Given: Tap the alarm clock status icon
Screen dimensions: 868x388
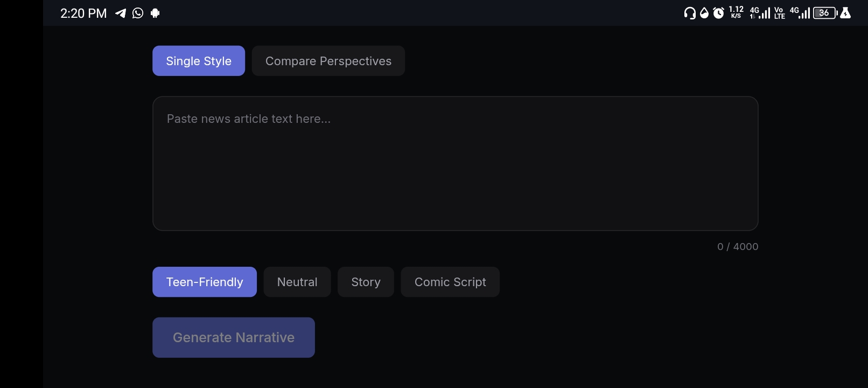Looking at the screenshot, I should tap(719, 13).
